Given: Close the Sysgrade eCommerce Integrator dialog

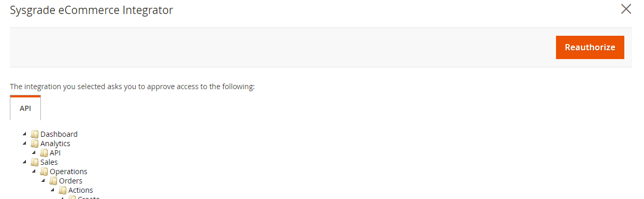Looking at the screenshot, I should tap(626, 9).
